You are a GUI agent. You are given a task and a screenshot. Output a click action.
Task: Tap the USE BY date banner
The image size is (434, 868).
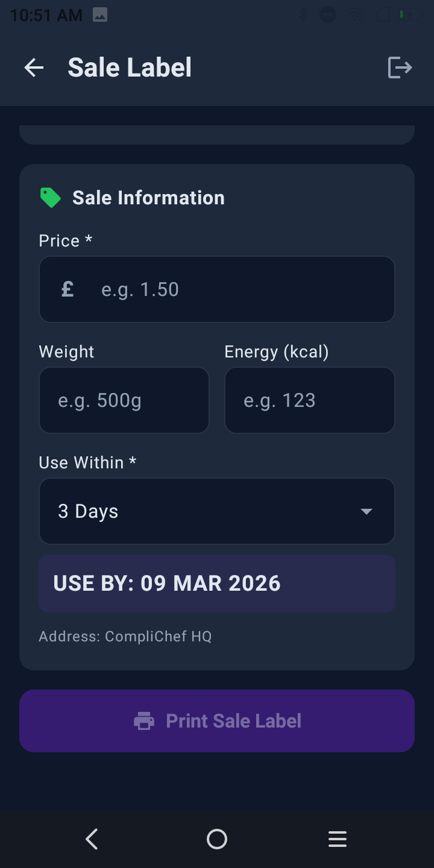tap(217, 583)
